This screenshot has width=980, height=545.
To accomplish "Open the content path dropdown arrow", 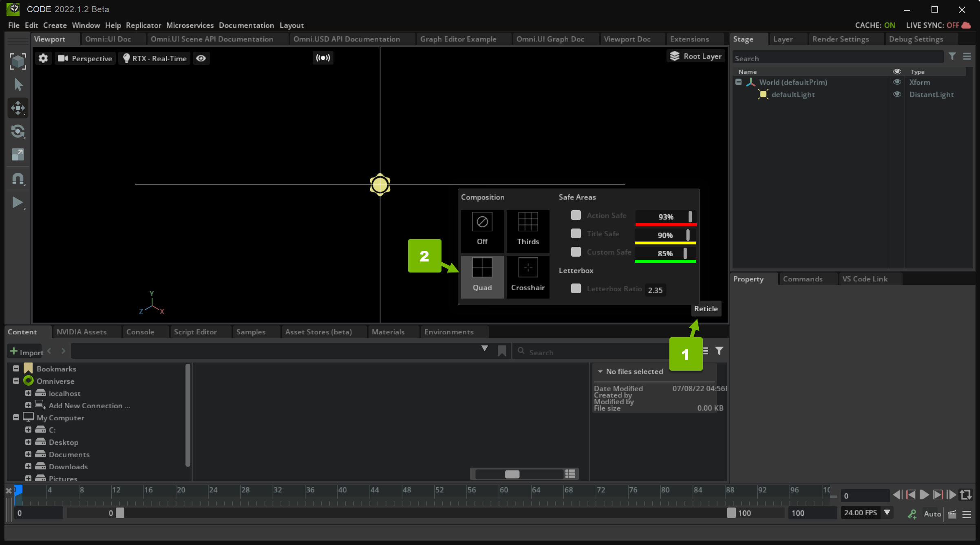I will tap(484, 349).
